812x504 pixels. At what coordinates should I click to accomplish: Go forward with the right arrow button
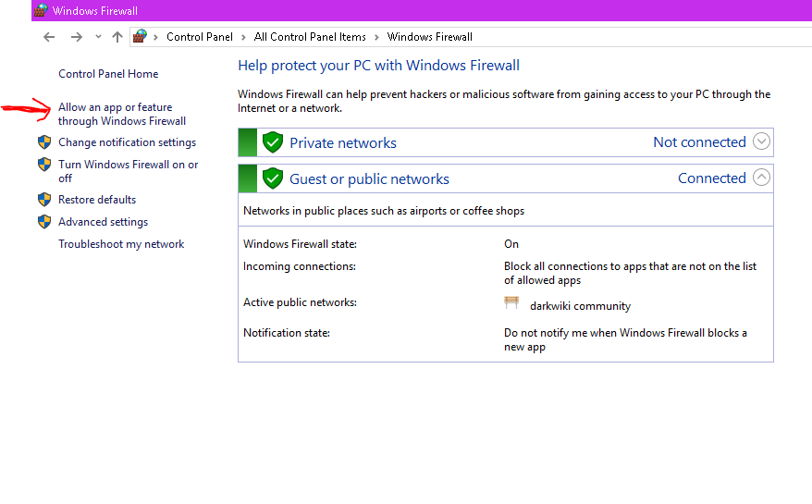point(77,37)
